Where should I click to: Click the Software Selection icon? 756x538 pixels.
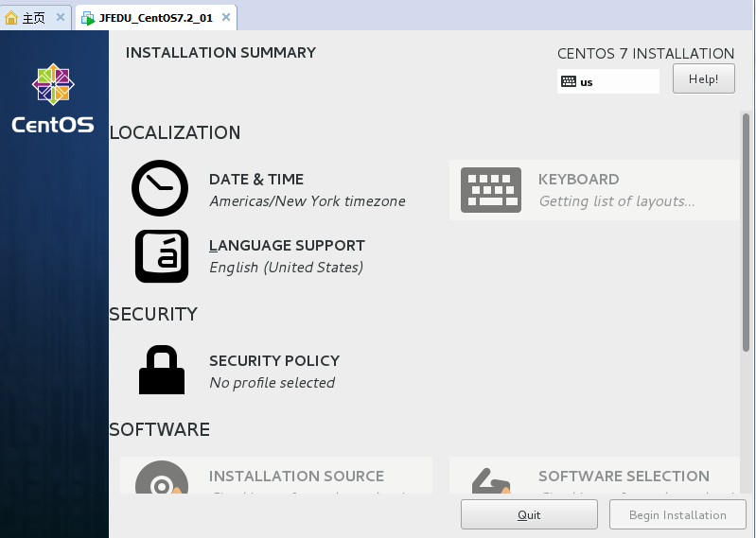[x=491, y=480]
